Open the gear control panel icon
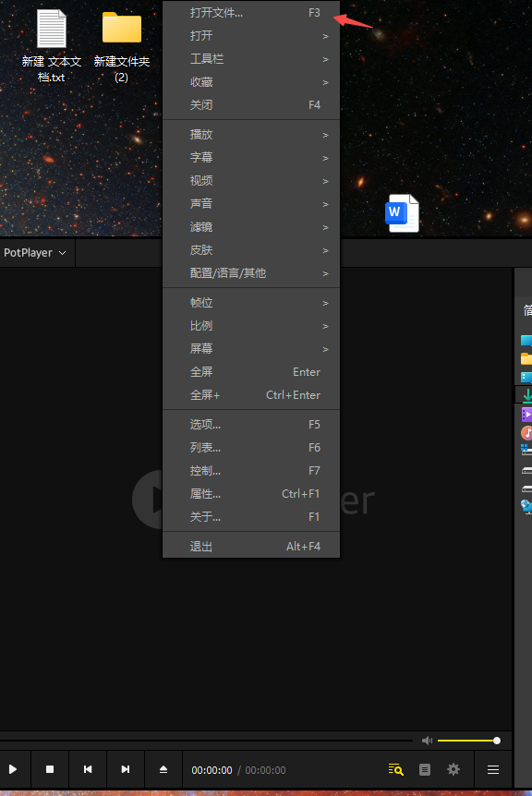Image resolution: width=532 pixels, height=796 pixels. pos(453,769)
